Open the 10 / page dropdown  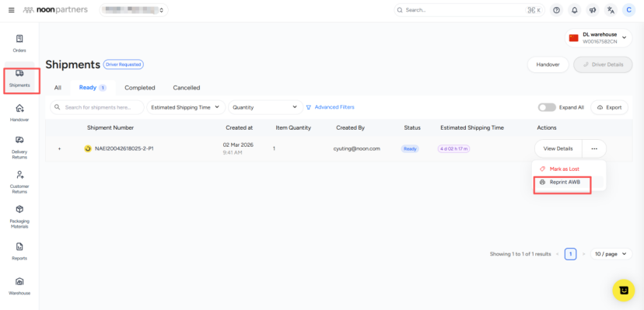(611, 254)
